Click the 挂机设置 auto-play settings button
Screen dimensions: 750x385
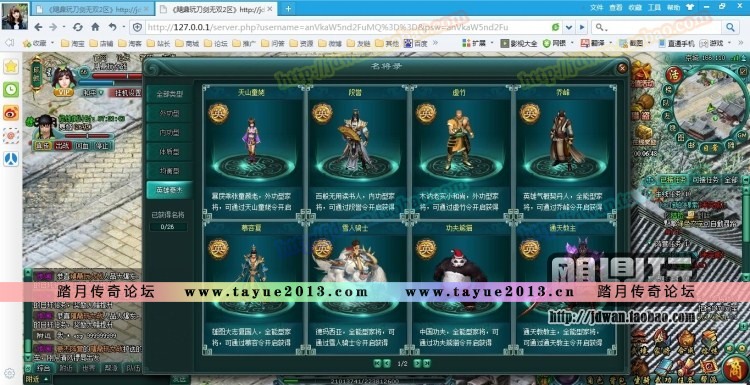pyautogui.click(x=126, y=93)
